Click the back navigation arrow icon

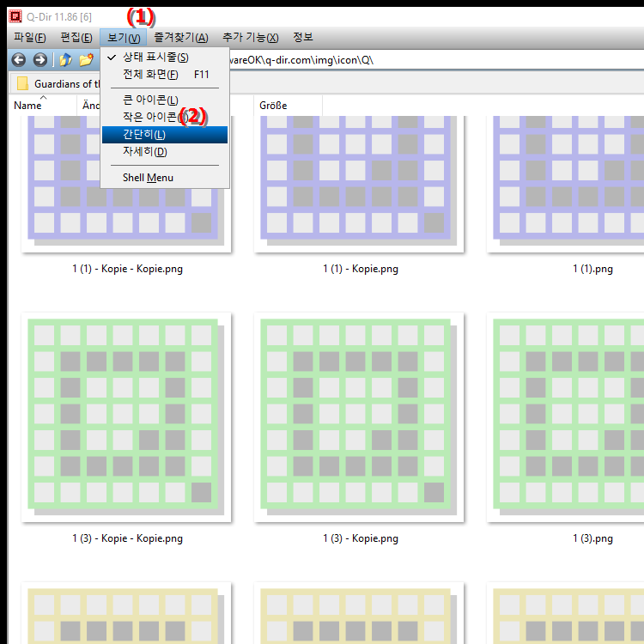pos(18,60)
